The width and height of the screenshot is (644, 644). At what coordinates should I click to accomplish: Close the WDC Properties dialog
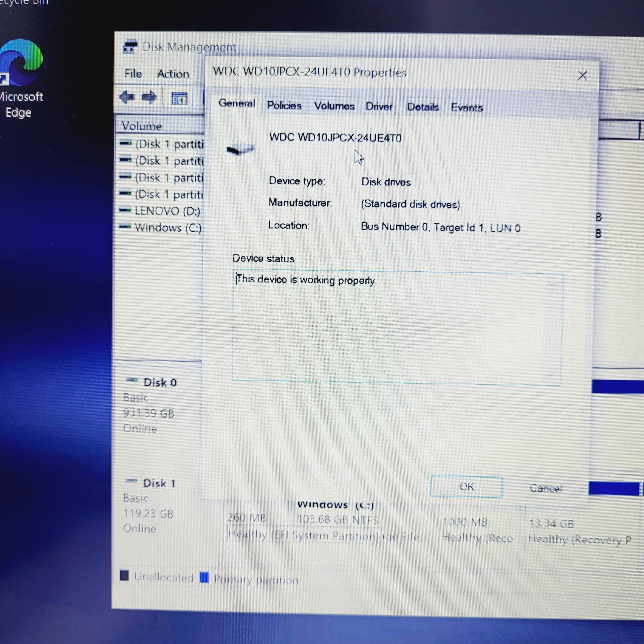[582, 76]
